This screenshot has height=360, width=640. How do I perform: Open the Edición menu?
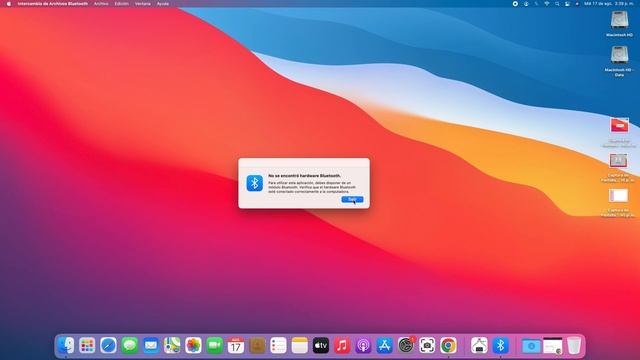click(122, 4)
